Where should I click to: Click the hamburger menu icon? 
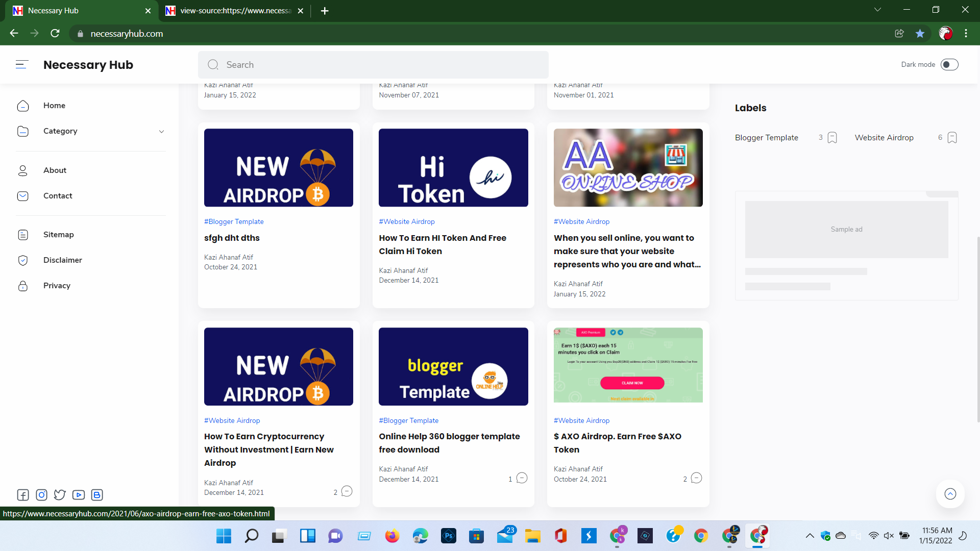point(22,64)
